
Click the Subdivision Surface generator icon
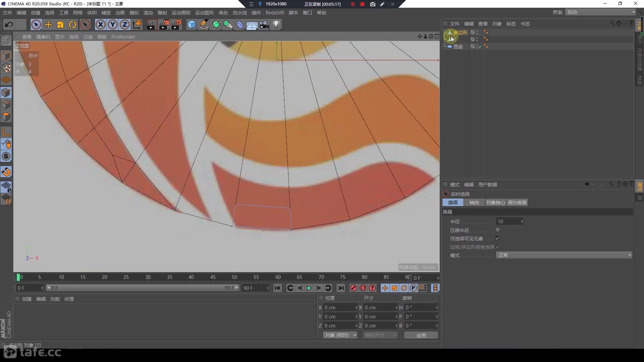(216, 24)
